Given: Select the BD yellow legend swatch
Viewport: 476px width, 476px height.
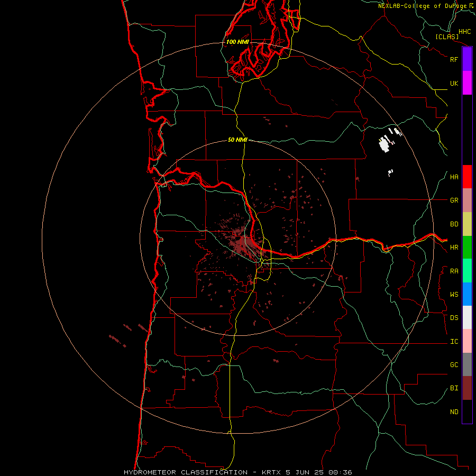Looking at the screenshot, I should click(467, 224).
